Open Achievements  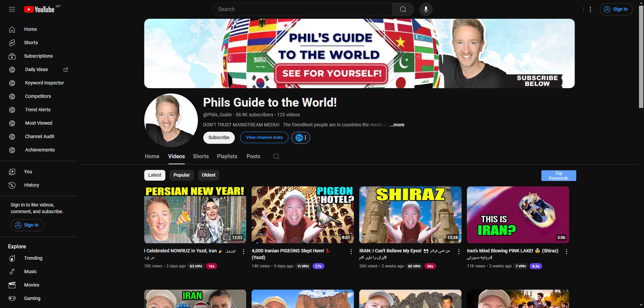click(38, 150)
